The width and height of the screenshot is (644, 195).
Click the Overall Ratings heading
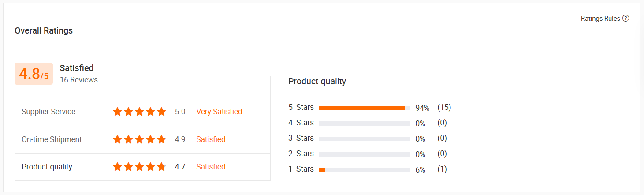click(x=44, y=30)
